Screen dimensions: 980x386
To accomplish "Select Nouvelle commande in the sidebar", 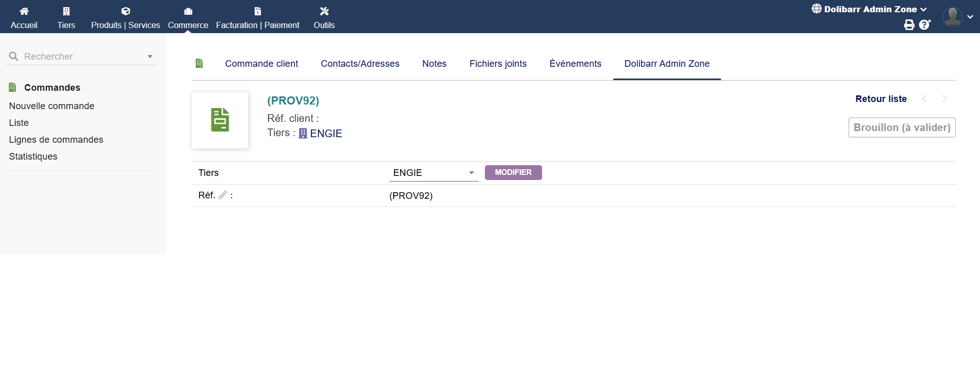I will [52, 106].
